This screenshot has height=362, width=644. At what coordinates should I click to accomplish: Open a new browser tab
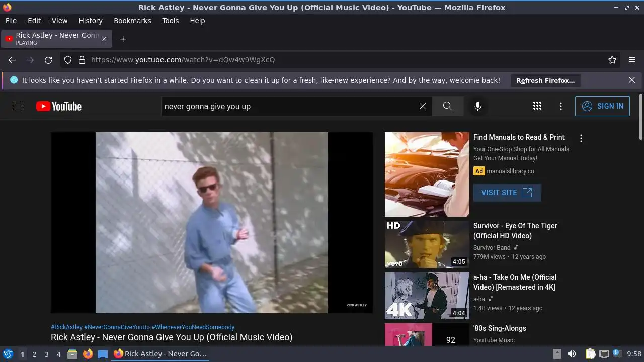tap(123, 39)
